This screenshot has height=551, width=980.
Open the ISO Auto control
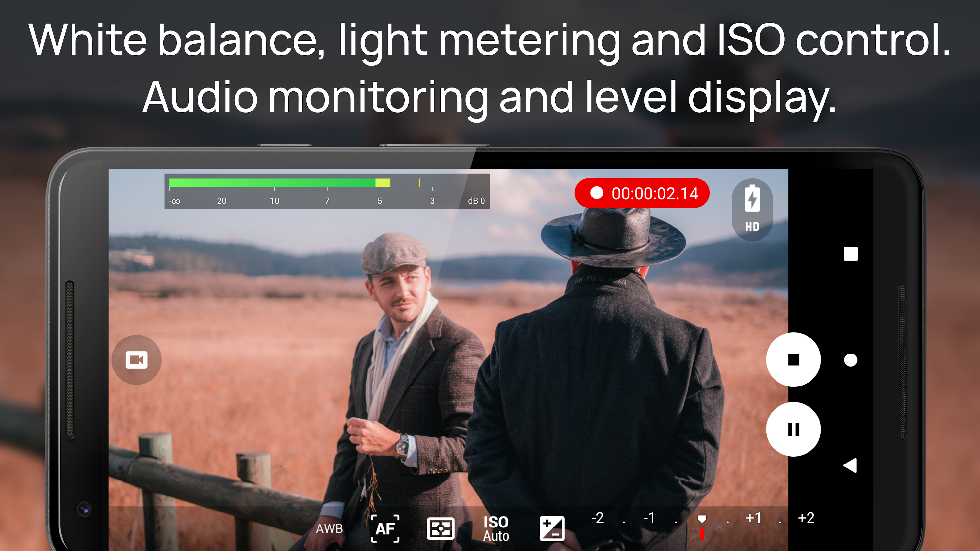(496, 528)
